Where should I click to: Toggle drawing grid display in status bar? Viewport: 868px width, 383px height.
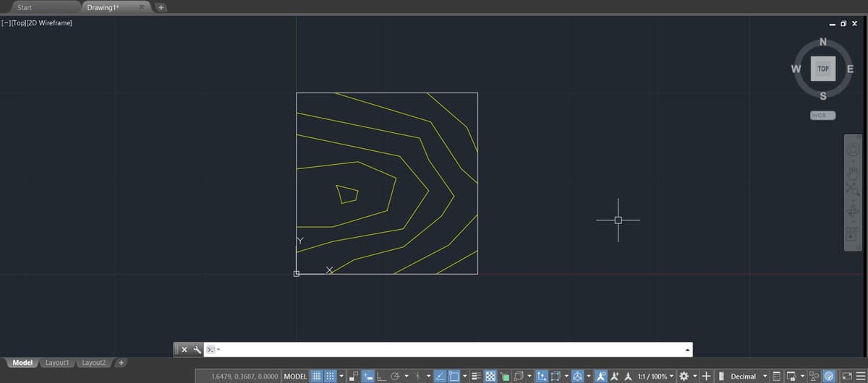[316, 376]
